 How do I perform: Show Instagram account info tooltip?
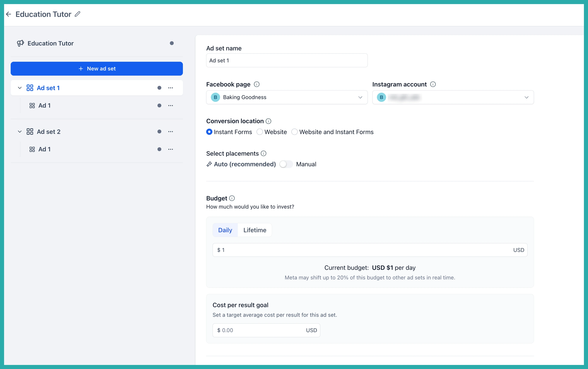pos(433,84)
